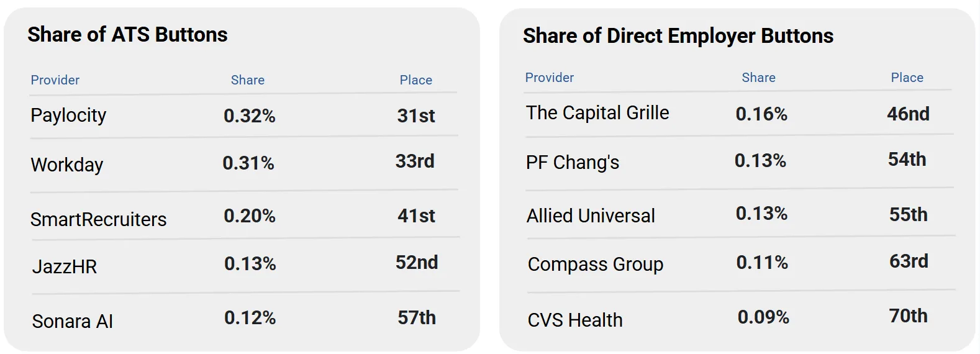Select The Capital Grille employer
Viewport: 980px width, 354px height.
click(597, 113)
